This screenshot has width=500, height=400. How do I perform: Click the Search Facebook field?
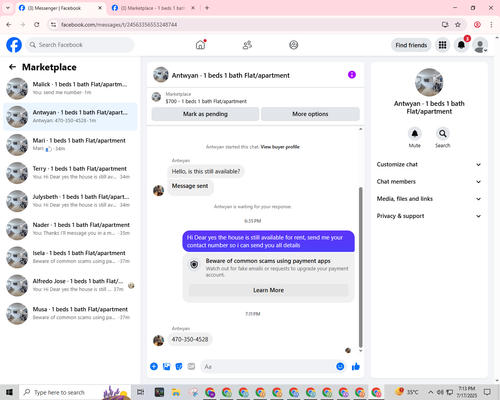click(x=80, y=45)
